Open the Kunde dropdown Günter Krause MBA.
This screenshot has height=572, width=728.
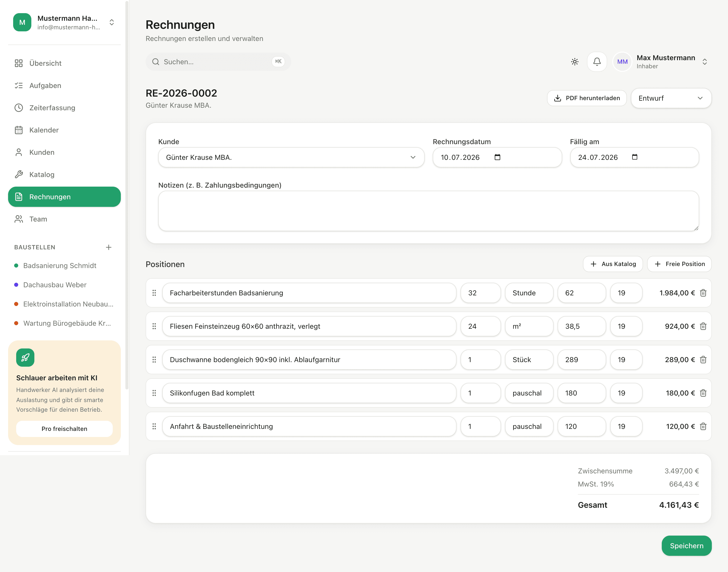291,157
